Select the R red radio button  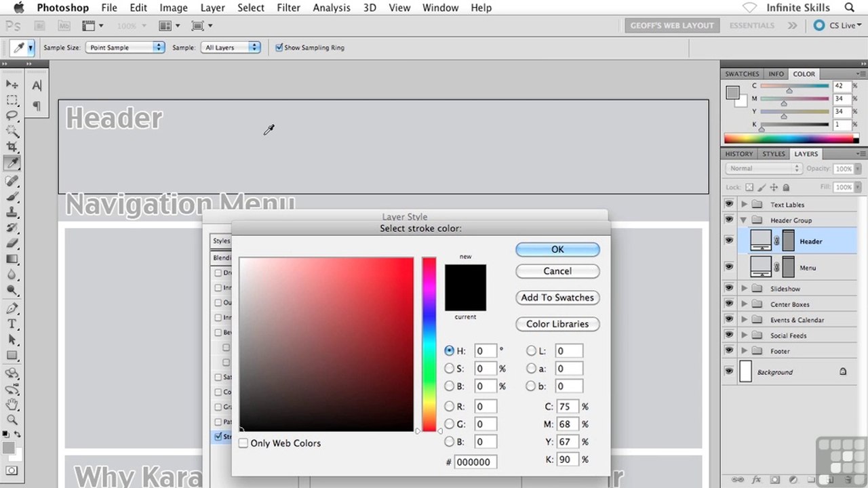pos(449,407)
